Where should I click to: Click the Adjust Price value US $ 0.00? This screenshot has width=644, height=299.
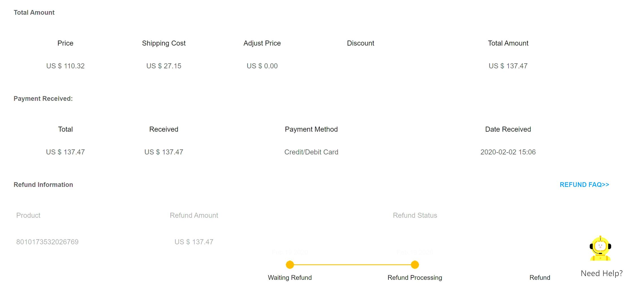[262, 66]
